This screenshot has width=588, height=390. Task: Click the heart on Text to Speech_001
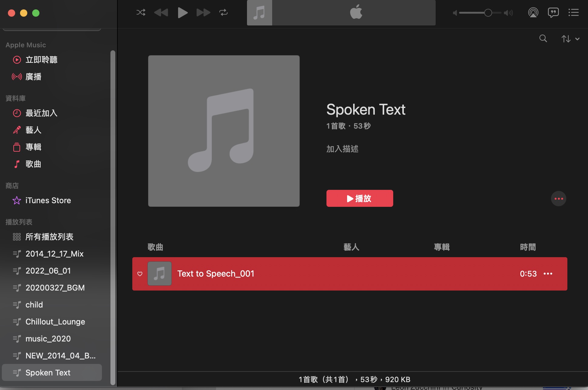point(140,274)
